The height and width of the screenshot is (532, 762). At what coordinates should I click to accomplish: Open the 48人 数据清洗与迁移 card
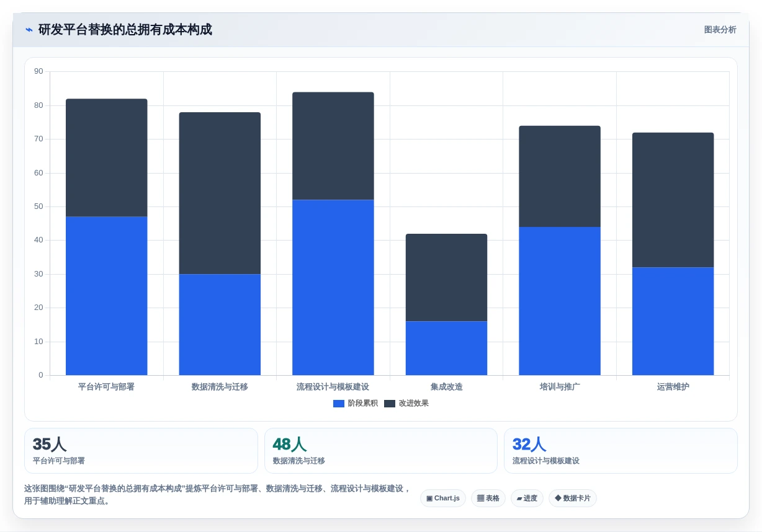tap(381, 451)
